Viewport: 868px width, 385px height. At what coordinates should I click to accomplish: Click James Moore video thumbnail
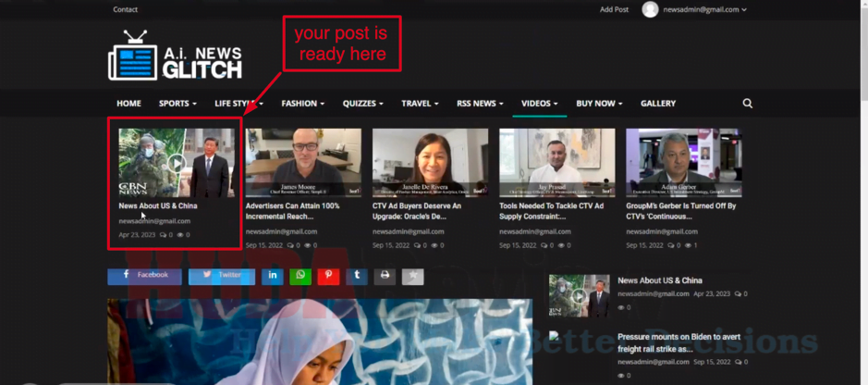(303, 163)
